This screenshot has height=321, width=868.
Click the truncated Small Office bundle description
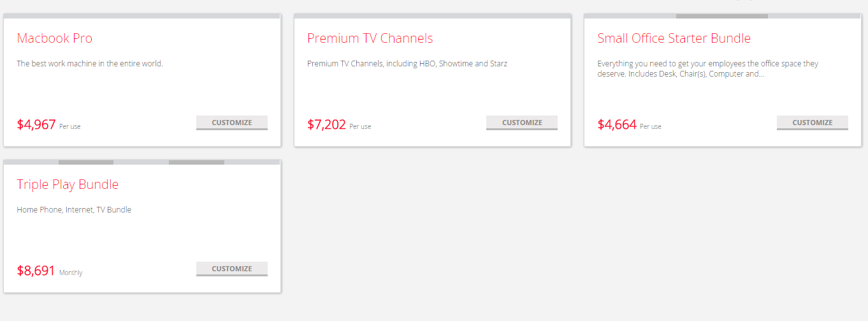pyautogui.click(x=707, y=69)
